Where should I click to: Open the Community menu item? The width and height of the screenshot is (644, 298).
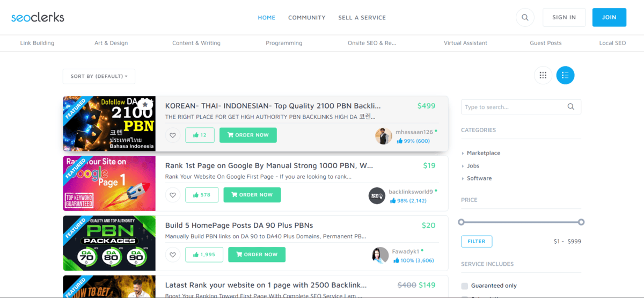[x=306, y=17]
